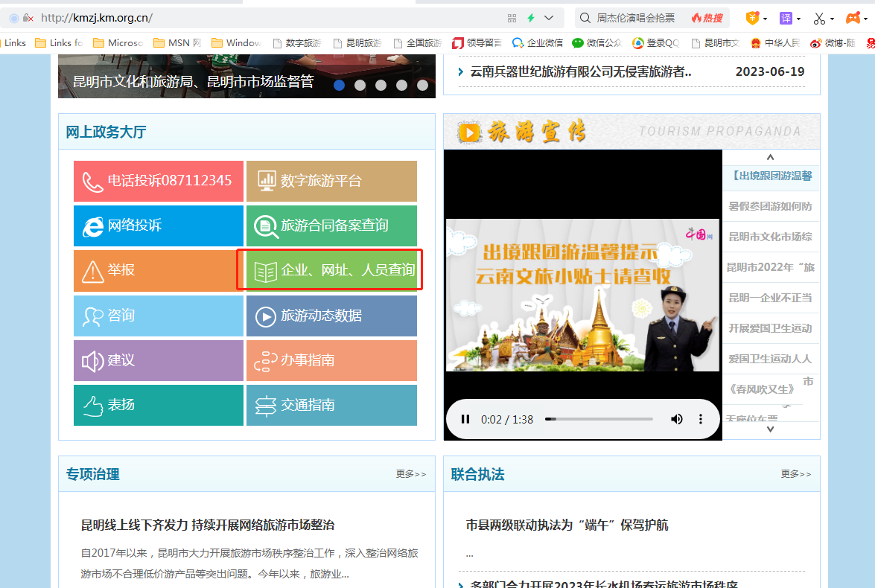
Task: Open the 数字旅游 bookmark
Action: pyautogui.click(x=297, y=43)
